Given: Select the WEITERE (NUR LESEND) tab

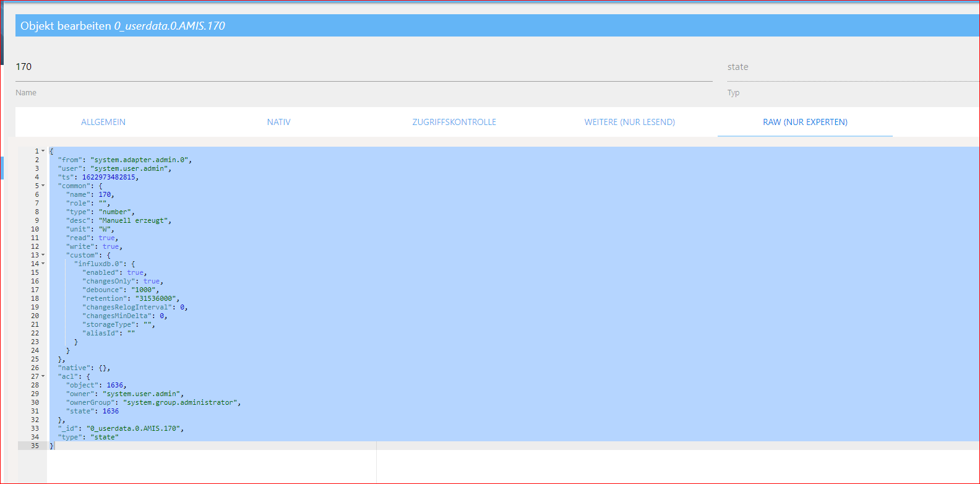Looking at the screenshot, I should 629,122.
